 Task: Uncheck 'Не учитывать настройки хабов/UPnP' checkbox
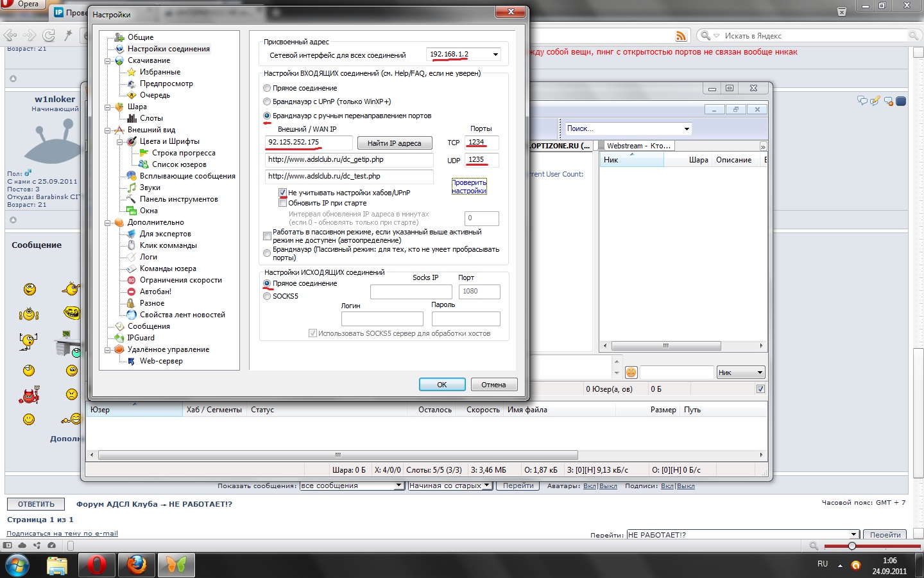[282, 193]
